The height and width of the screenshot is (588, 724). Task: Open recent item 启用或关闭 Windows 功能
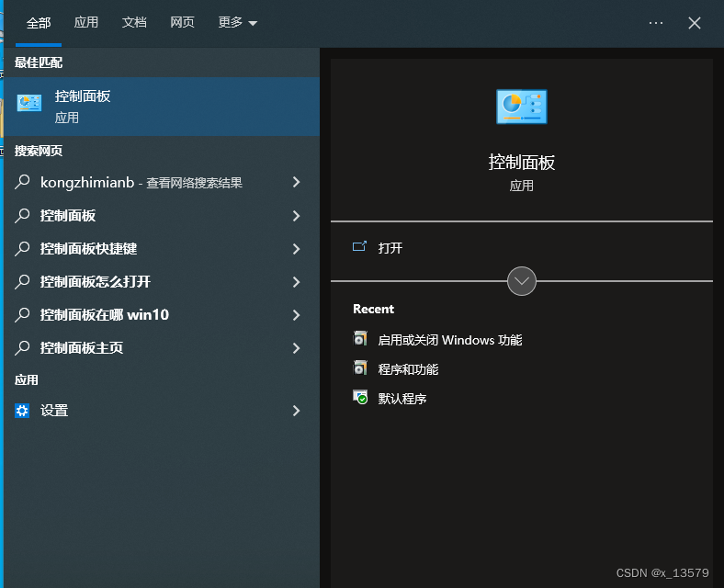tap(450, 340)
